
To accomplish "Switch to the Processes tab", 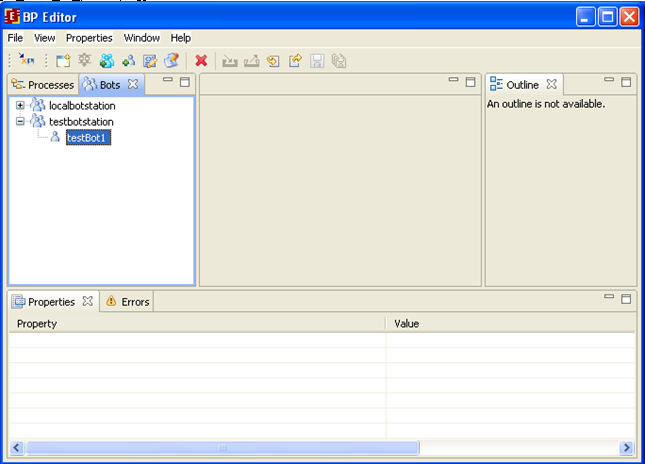I will pyautogui.click(x=43, y=85).
